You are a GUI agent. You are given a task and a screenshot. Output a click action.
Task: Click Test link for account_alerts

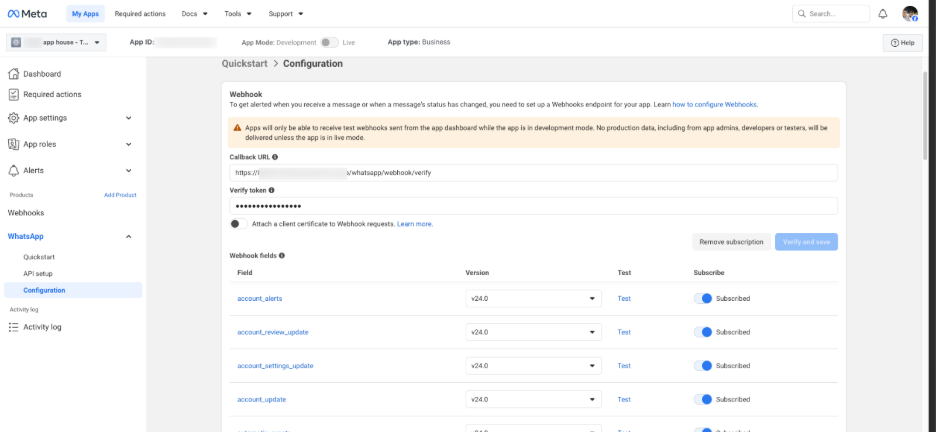tap(624, 298)
